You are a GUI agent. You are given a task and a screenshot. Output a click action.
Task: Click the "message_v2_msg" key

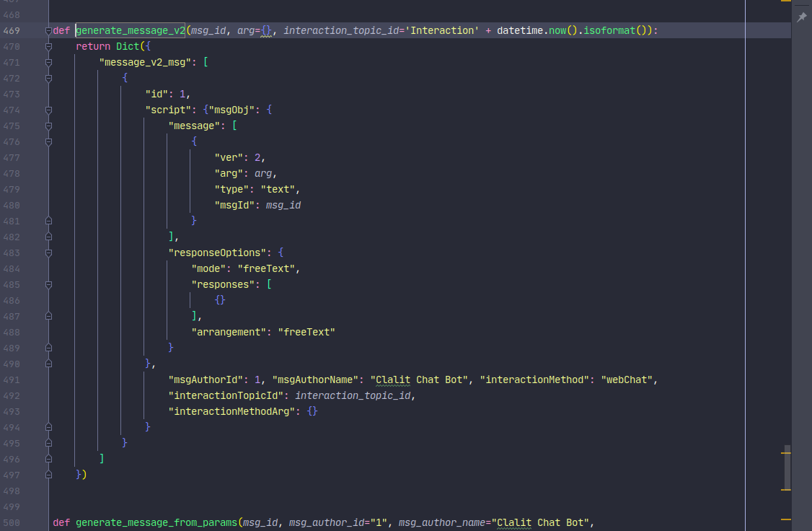click(145, 63)
